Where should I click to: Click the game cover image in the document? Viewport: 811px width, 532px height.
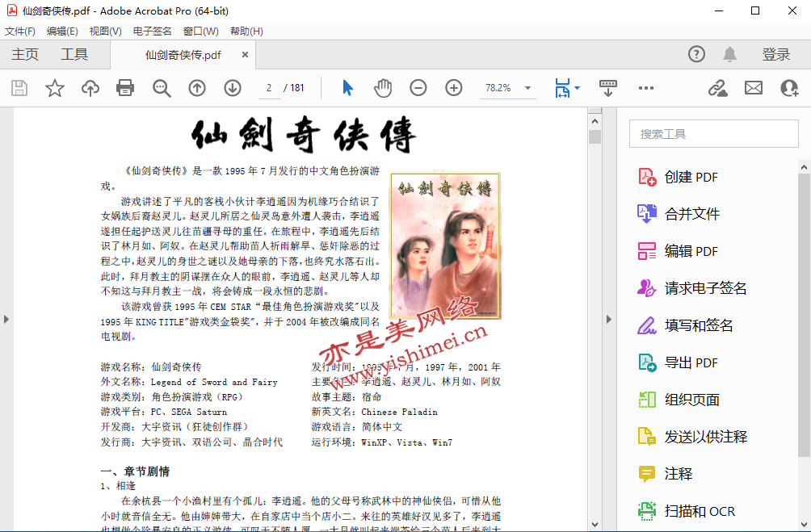coord(445,245)
